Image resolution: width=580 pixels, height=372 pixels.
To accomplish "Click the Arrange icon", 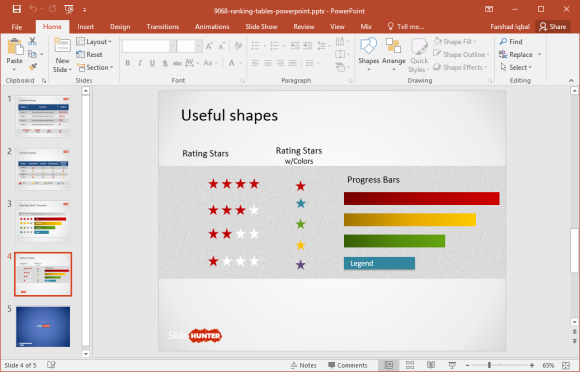I will coord(394,55).
